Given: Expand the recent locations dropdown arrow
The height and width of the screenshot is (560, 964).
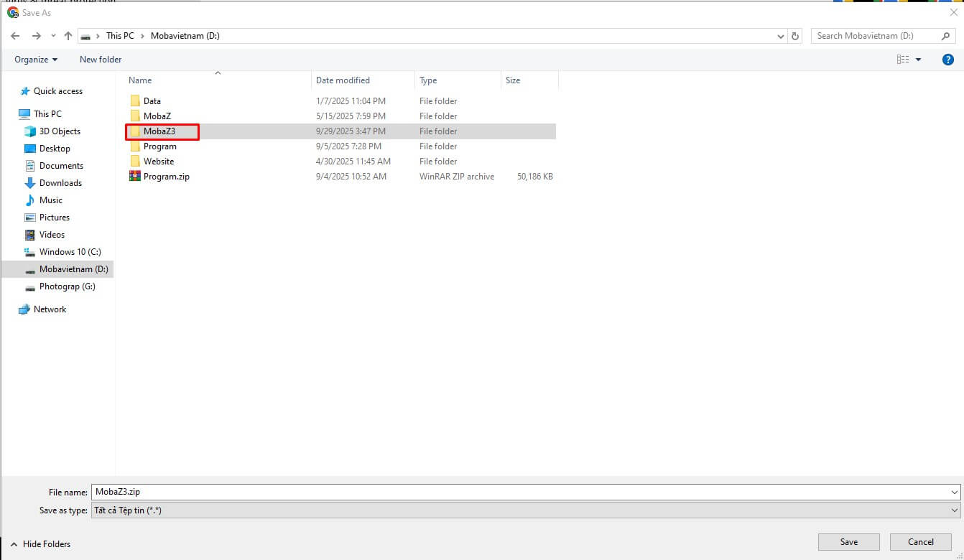Looking at the screenshot, I should (52, 36).
